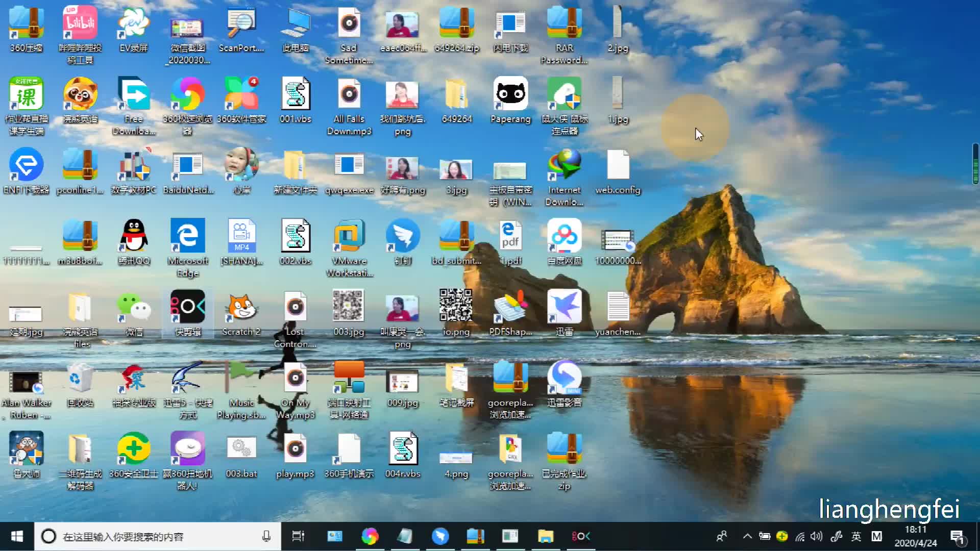
Task: Open Task View on the taskbar
Action: coord(298,536)
